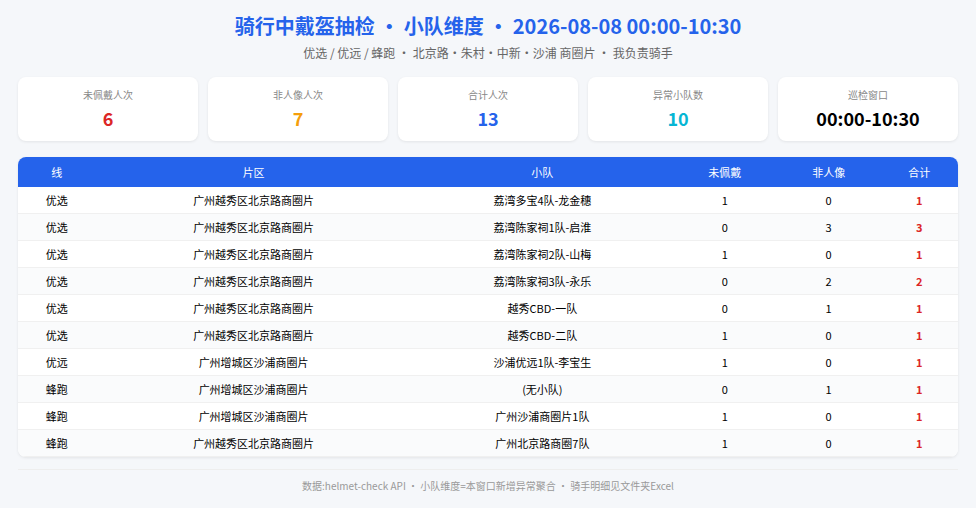Click 未佩戴 value 1 for 荔湾陈家祠2队-山梅
This screenshot has width=976, height=508.
(725, 255)
